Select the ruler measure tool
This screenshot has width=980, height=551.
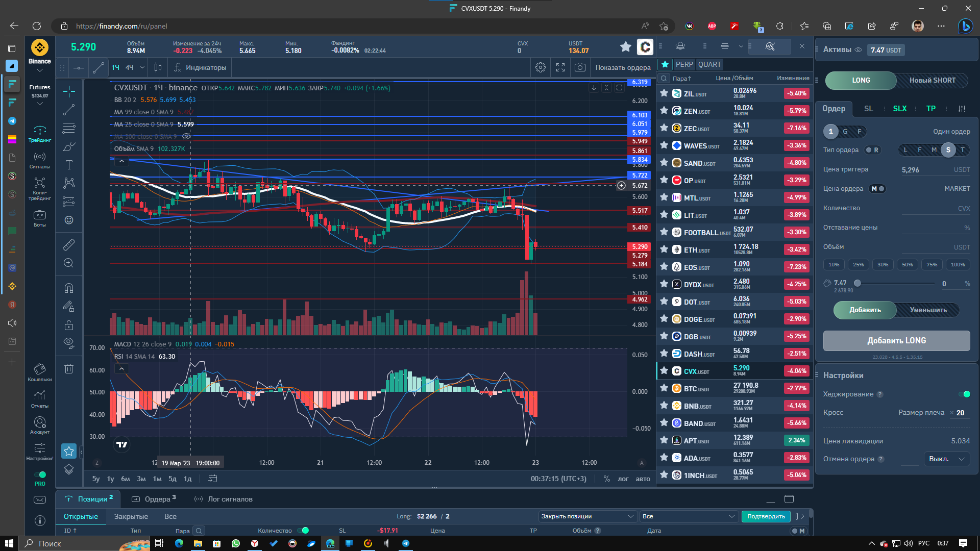click(x=69, y=245)
